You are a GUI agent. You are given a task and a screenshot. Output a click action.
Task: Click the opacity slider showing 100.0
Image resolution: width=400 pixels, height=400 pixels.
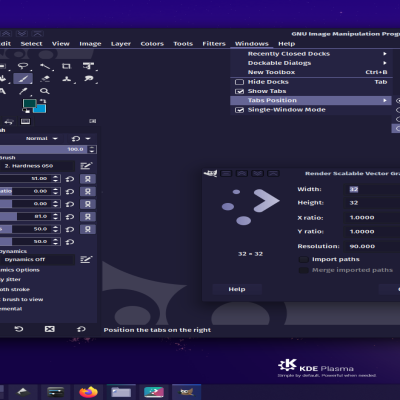coord(43,149)
